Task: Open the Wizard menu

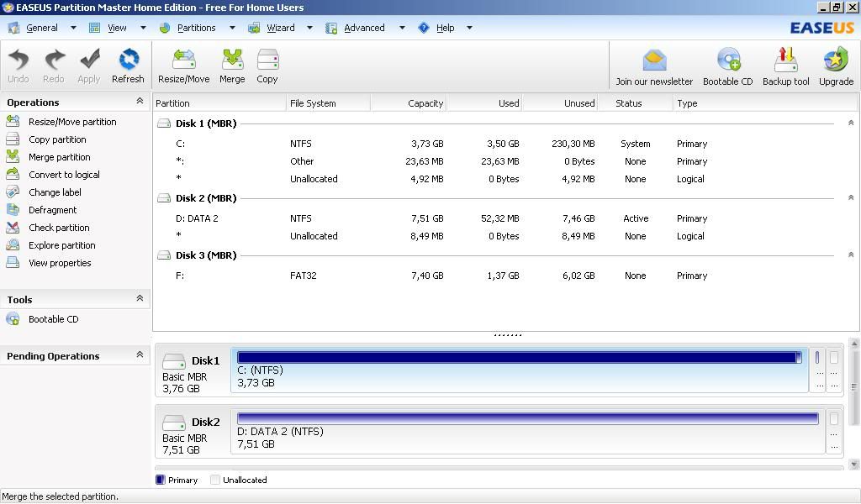Action: click(x=281, y=28)
